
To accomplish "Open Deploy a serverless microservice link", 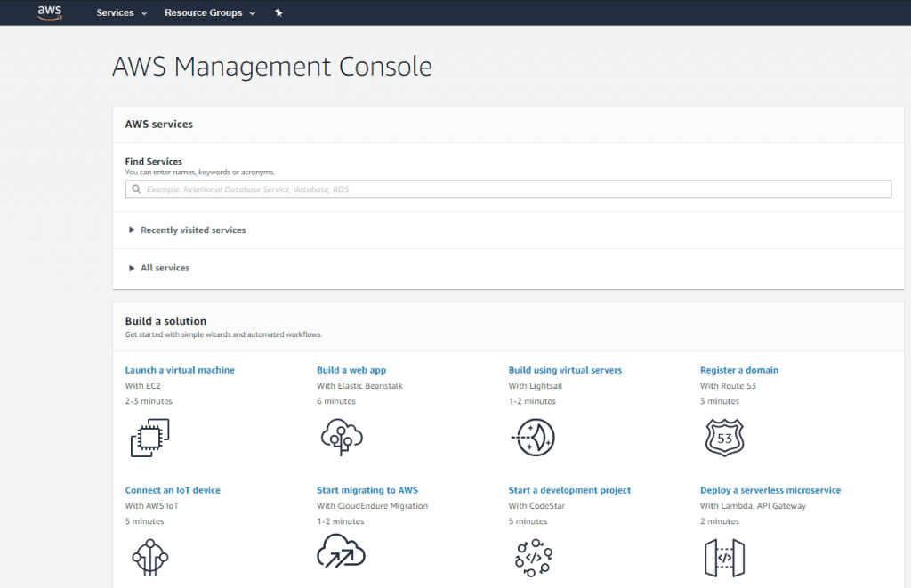I will pos(770,490).
